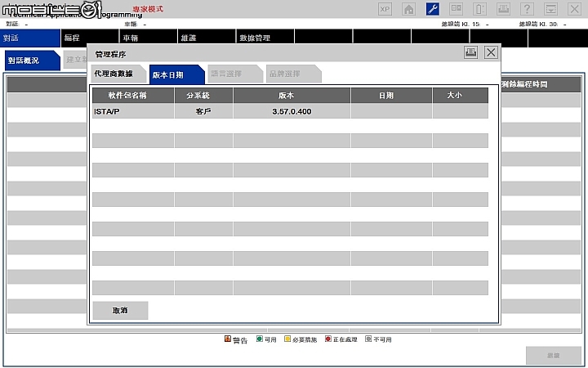Click the 總線端 Kl. 15 status text
Screen dimensions: 588x368
tap(465, 24)
